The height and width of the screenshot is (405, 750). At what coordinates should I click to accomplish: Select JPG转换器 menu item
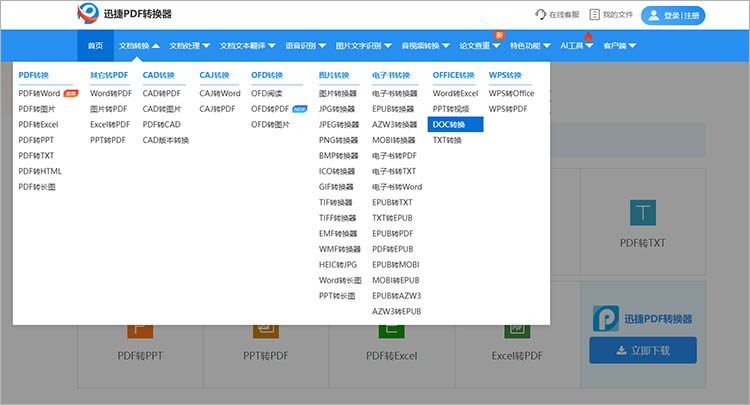(337, 109)
